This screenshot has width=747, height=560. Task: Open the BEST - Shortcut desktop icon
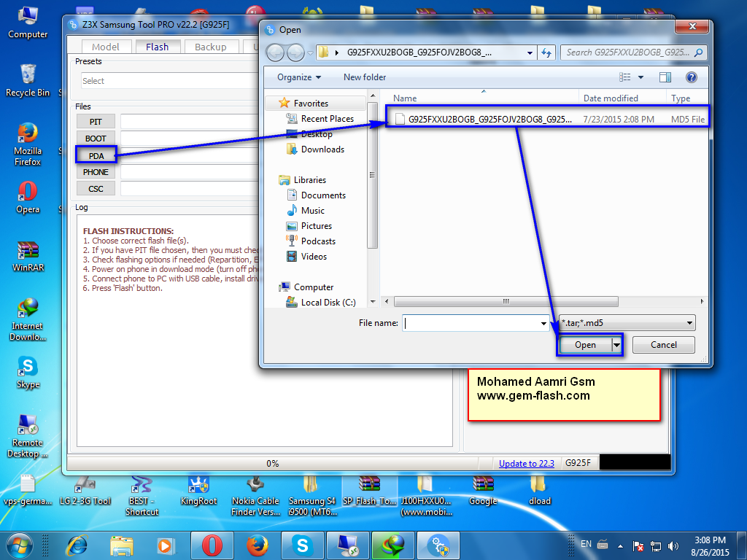click(x=142, y=496)
